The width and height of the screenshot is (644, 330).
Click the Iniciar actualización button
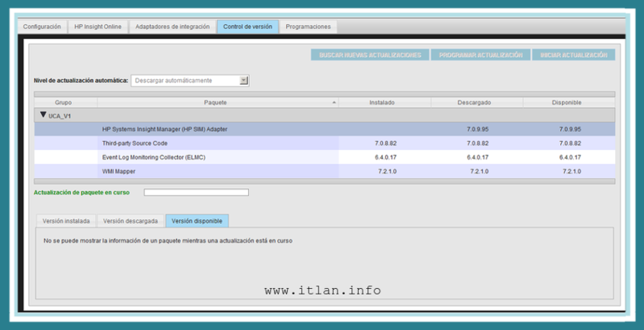click(574, 55)
